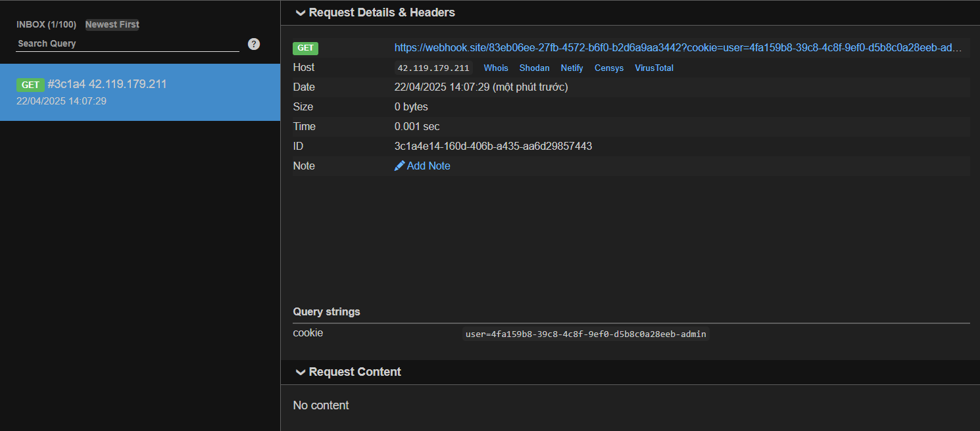The image size is (980, 431).
Task: Click the No content text
Action: click(x=321, y=405)
